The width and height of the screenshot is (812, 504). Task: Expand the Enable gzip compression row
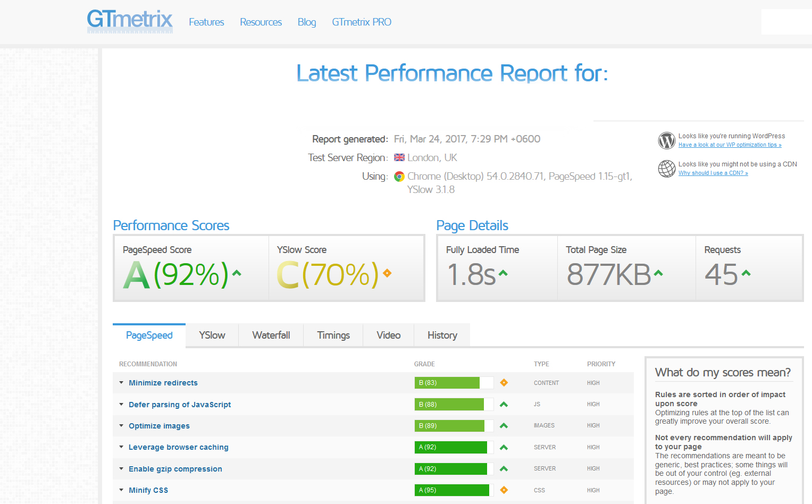pyautogui.click(x=175, y=469)
